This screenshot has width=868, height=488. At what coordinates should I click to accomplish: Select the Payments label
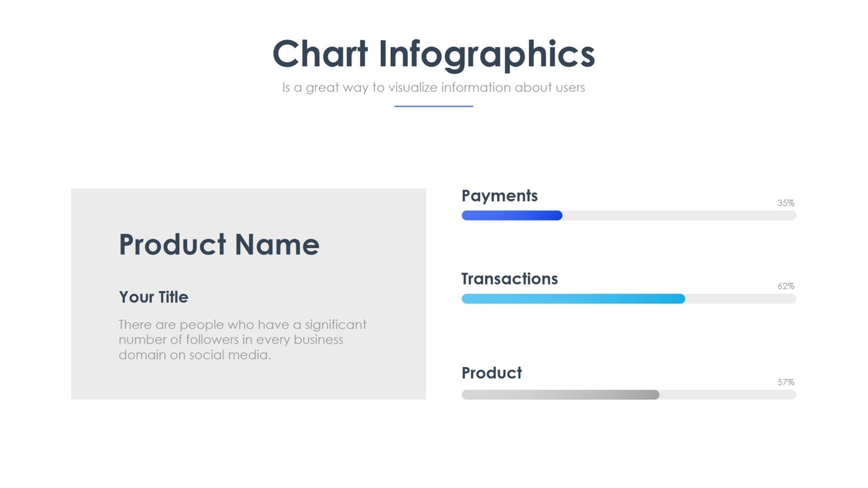(x=500, y=196)
